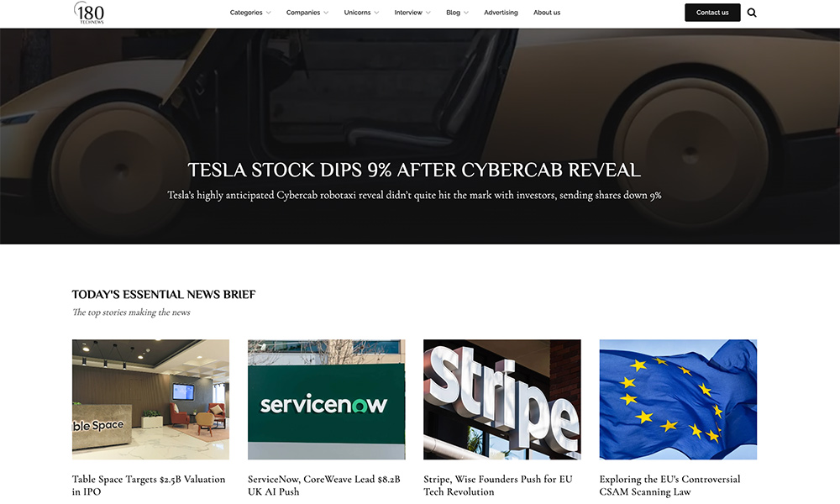Click the Contact us button

coord(712,13)
